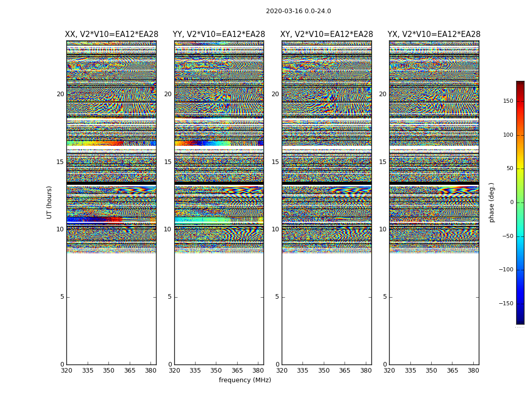532x405 pixels.
Task: Click the 350 tick label under the XY plot
Action: pyautogui.click(x=324, y=371)
